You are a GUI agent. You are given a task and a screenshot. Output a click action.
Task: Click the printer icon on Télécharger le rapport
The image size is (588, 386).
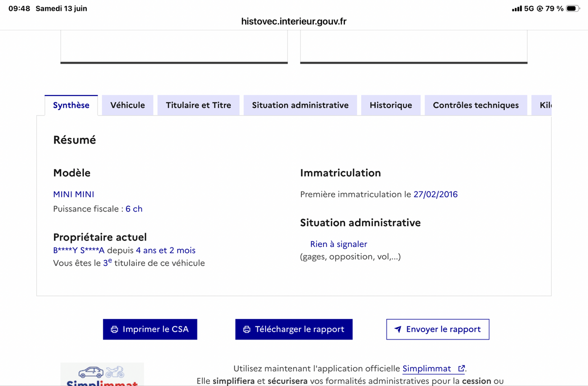point(247,330)
